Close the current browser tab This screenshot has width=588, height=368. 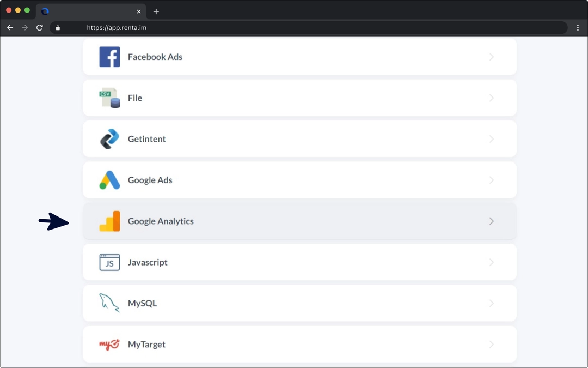[139, 11]
